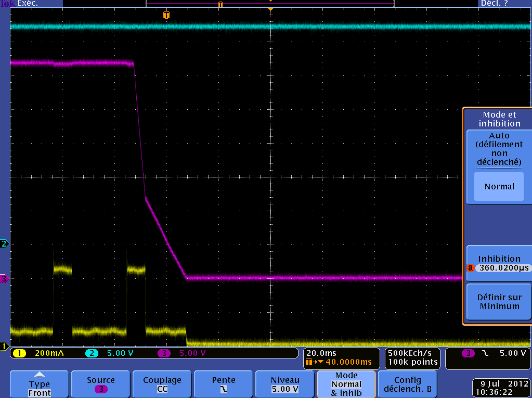The image size is (532, 398).
Task: Click the channel 2 ground marker on the left edge
Action: tap(4, 243)
